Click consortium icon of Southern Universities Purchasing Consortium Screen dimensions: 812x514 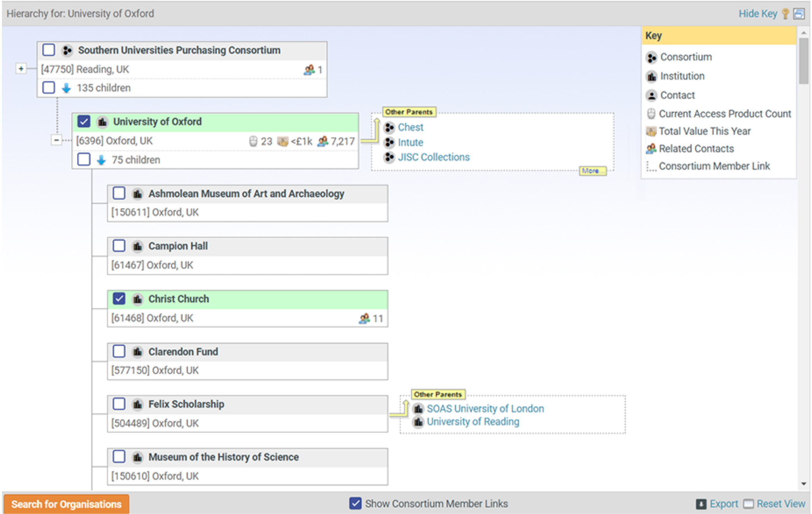tap(67, 50)
